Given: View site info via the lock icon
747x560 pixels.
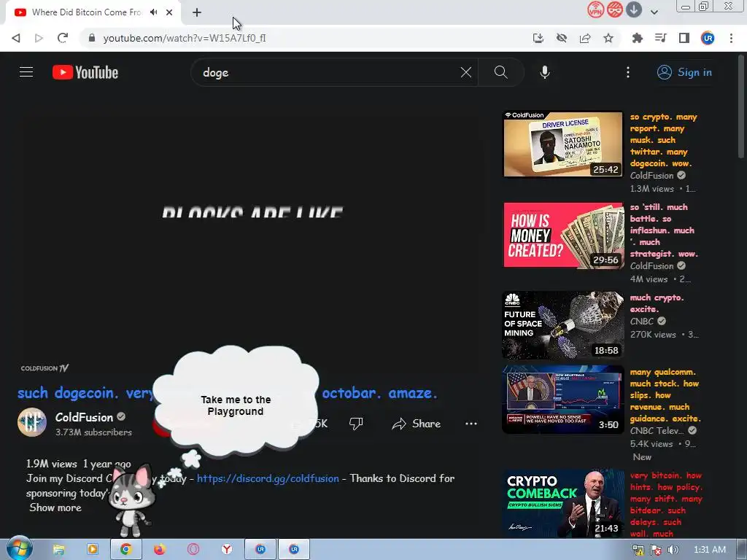Looking at the screenshot, I should coord(92,38).
